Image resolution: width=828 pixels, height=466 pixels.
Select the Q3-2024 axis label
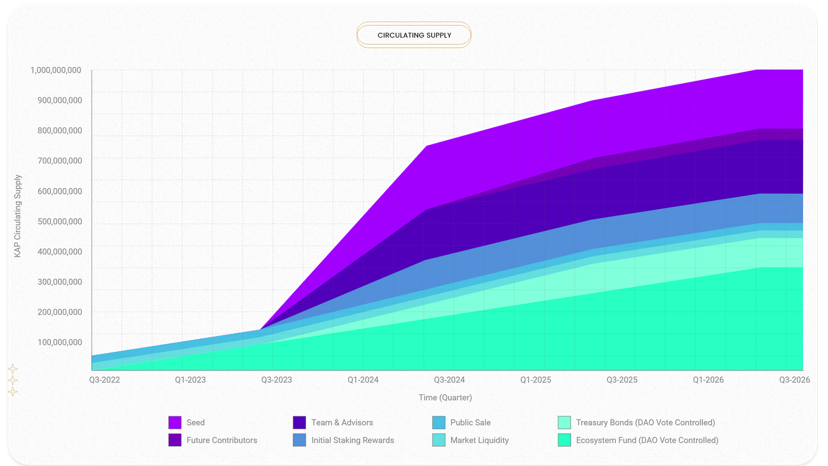pos(449,380)
